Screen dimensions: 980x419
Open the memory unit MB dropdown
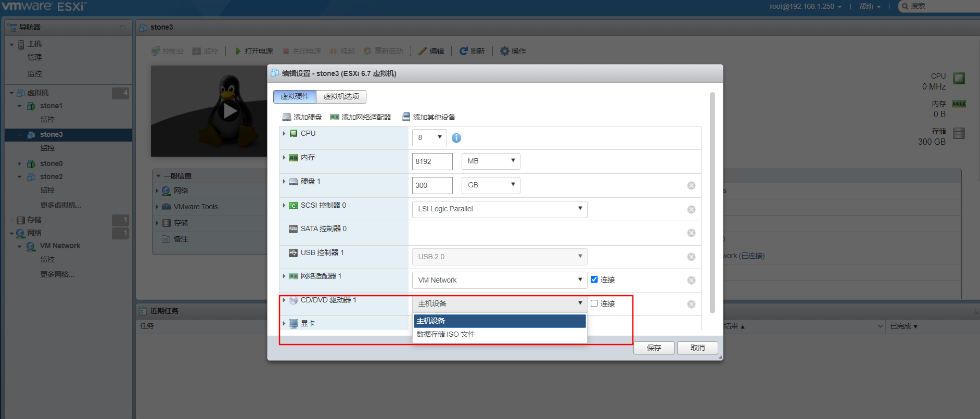coord(491,161)
